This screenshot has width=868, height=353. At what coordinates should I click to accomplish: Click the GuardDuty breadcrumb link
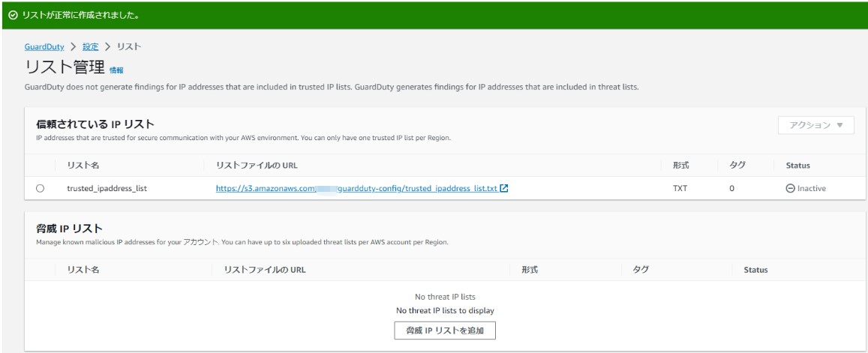[x=44, y=47]
